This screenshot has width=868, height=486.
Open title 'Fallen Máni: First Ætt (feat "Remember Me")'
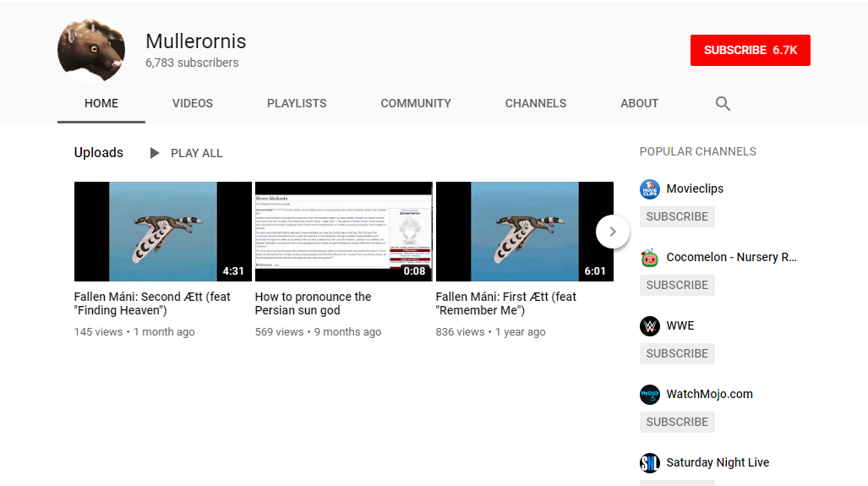point(506,303)
